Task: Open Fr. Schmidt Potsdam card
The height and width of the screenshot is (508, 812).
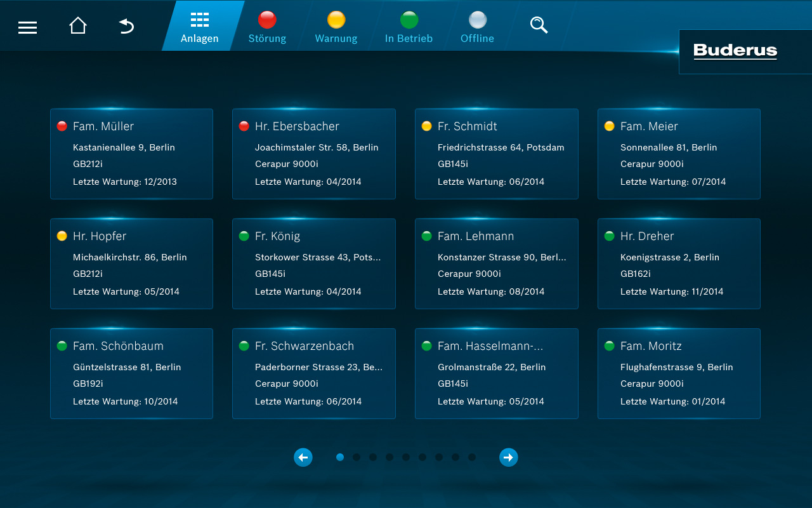Action: pyautogui.click(x=497, y=154)
